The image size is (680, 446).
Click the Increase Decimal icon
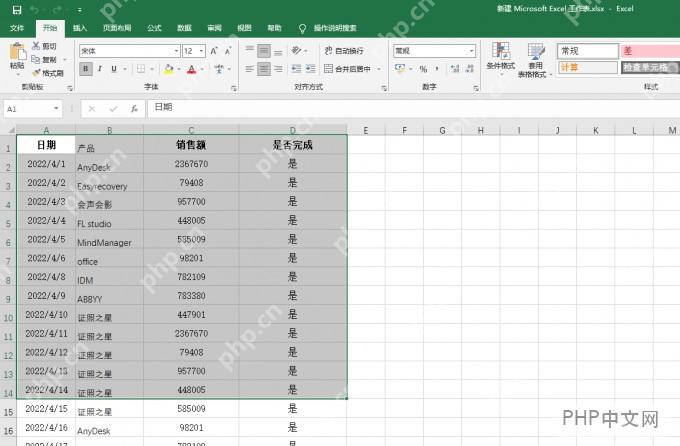[455, 69]
